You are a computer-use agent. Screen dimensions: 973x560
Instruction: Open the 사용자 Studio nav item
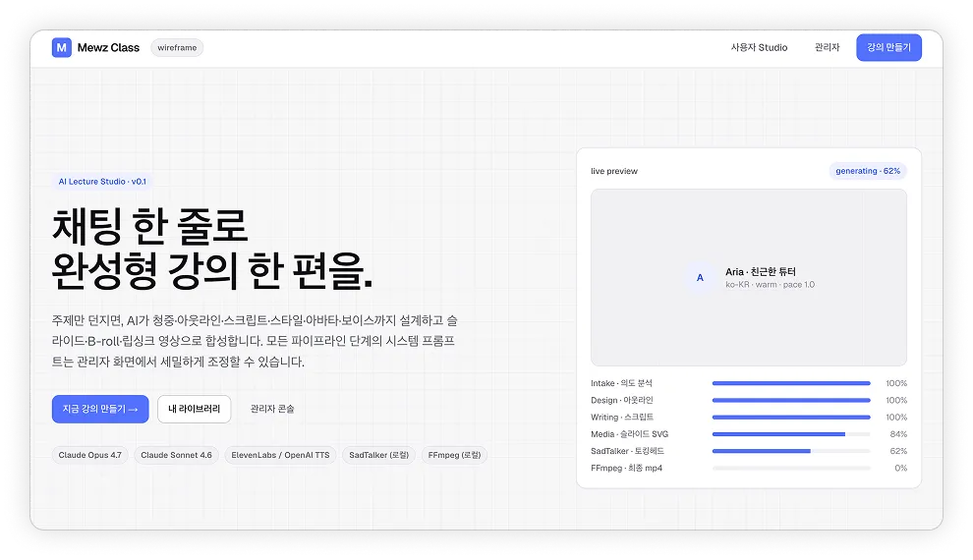[759, 48]
